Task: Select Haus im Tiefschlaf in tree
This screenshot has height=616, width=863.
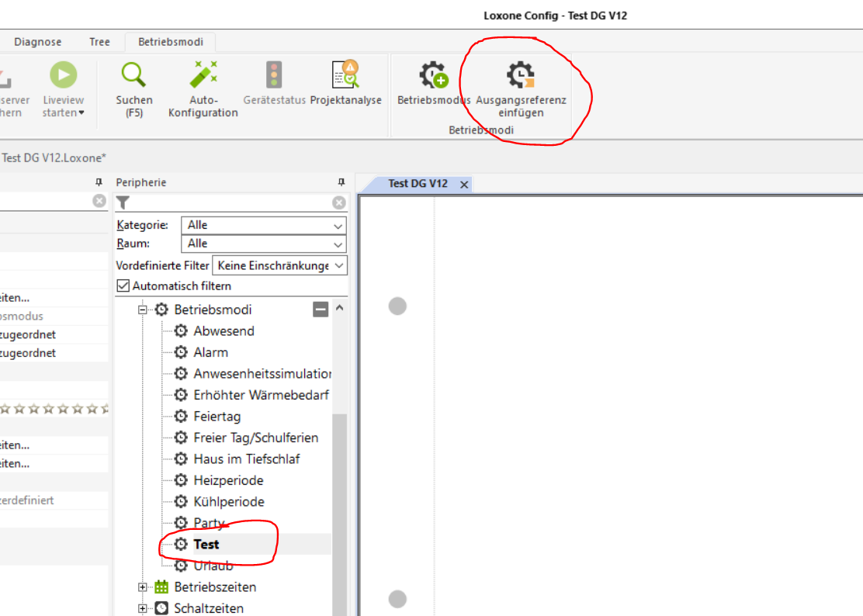Action: pos(246,459)
